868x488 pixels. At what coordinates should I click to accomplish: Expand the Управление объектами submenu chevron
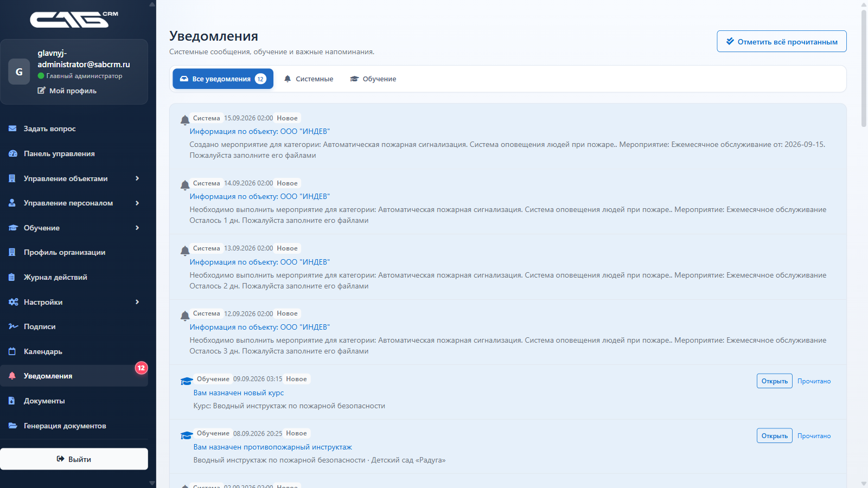pos(137,178)
